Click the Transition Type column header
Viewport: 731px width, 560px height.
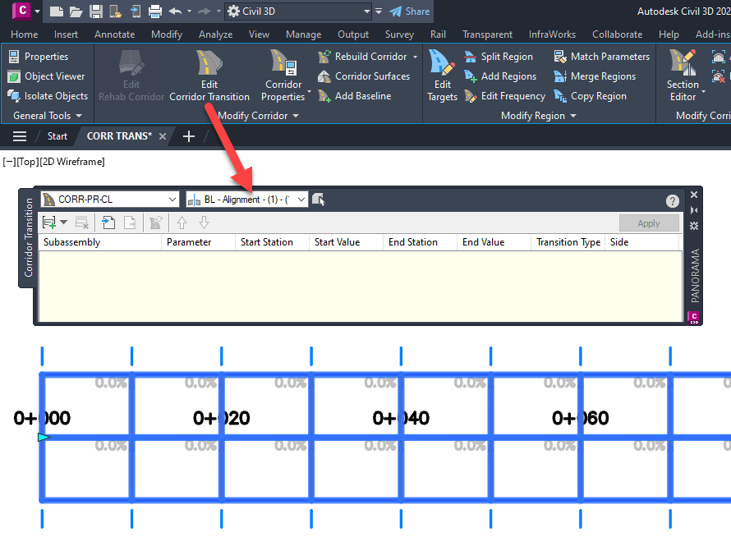(x=568, y=242)
